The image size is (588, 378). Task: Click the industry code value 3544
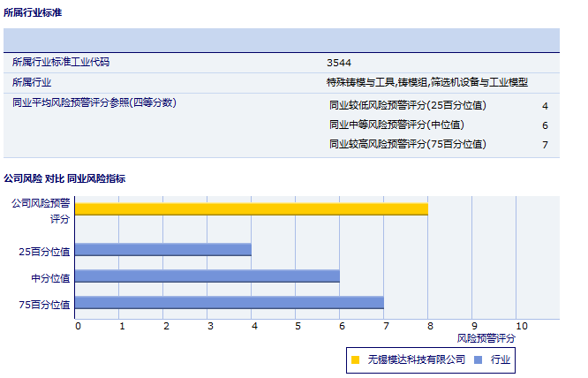(x=339, y=63)
